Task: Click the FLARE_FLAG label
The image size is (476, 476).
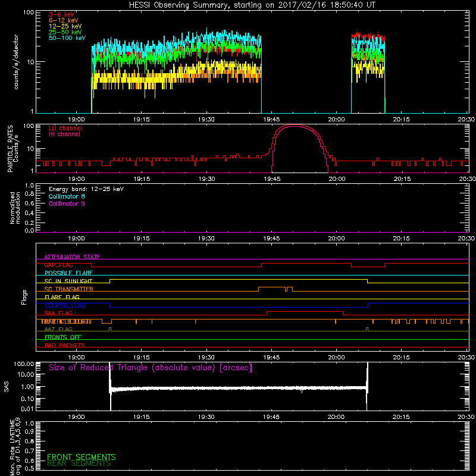Action: click(x=62, y=297)
